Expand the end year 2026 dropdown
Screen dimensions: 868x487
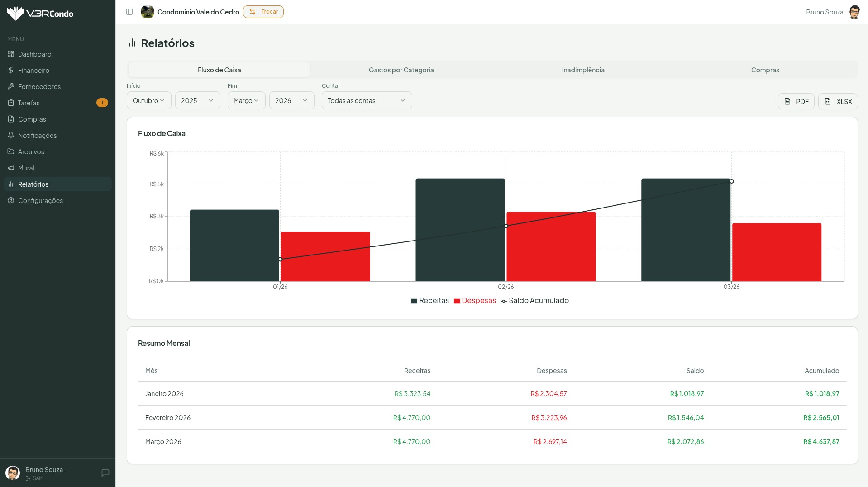tap(291, 100)
